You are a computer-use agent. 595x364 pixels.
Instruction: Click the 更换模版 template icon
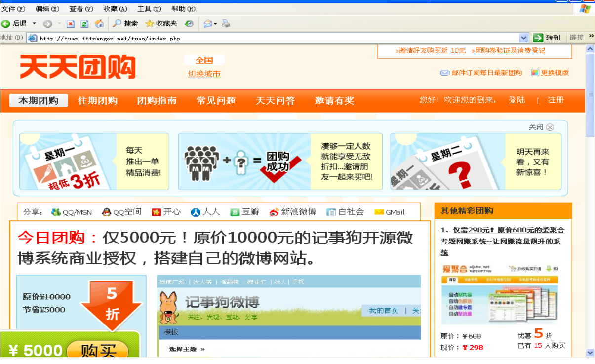[535, 73]
